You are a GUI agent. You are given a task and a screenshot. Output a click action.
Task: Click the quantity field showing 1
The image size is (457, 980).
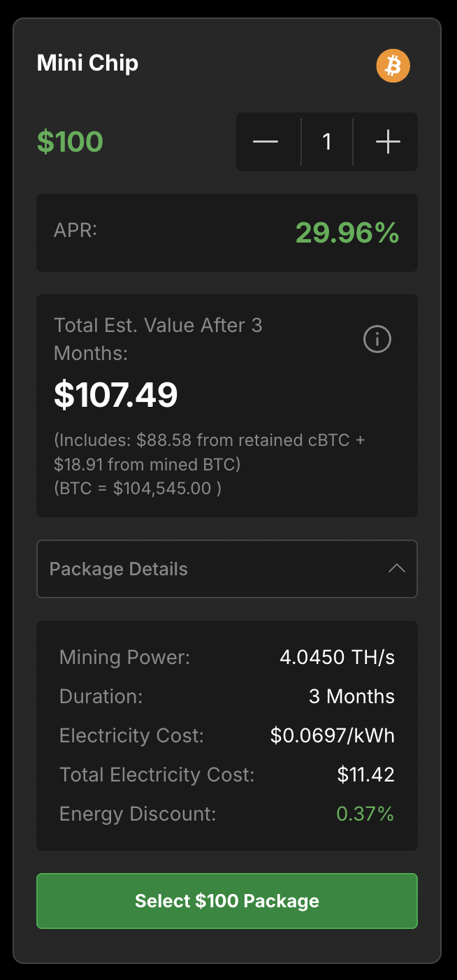[327, 142]
